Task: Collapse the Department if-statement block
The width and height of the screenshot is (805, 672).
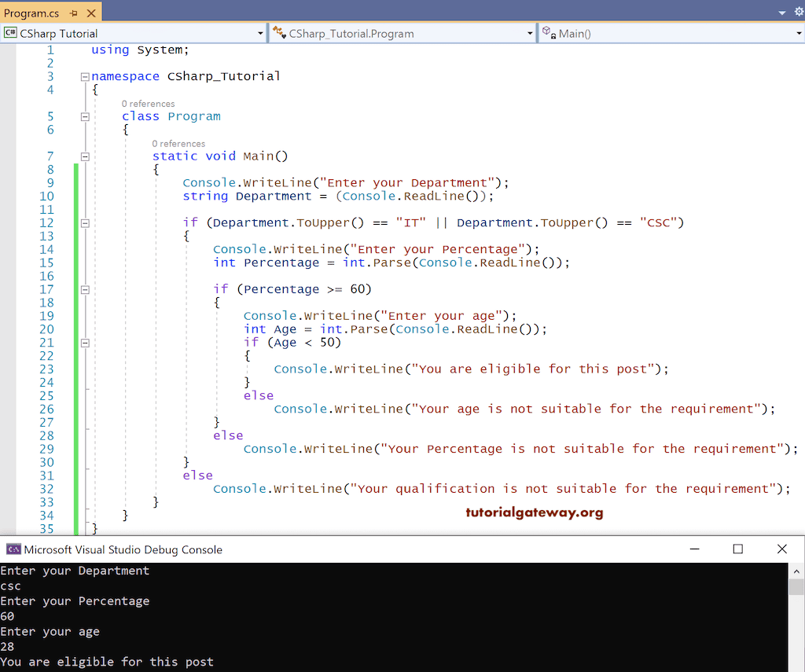Action: (85, 223)
